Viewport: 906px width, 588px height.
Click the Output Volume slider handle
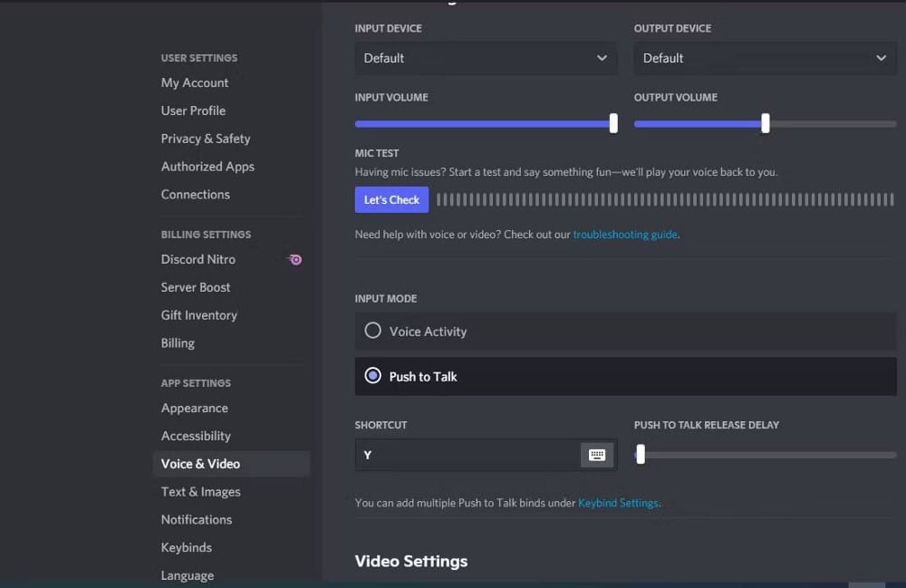[x=765, y=122]
